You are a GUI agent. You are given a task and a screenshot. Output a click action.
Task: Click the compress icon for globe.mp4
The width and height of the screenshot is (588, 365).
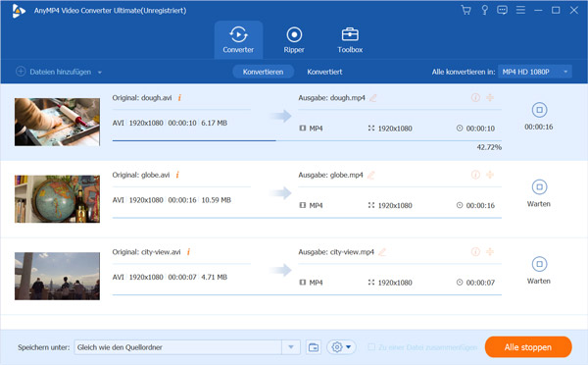(x=490, y=175)
